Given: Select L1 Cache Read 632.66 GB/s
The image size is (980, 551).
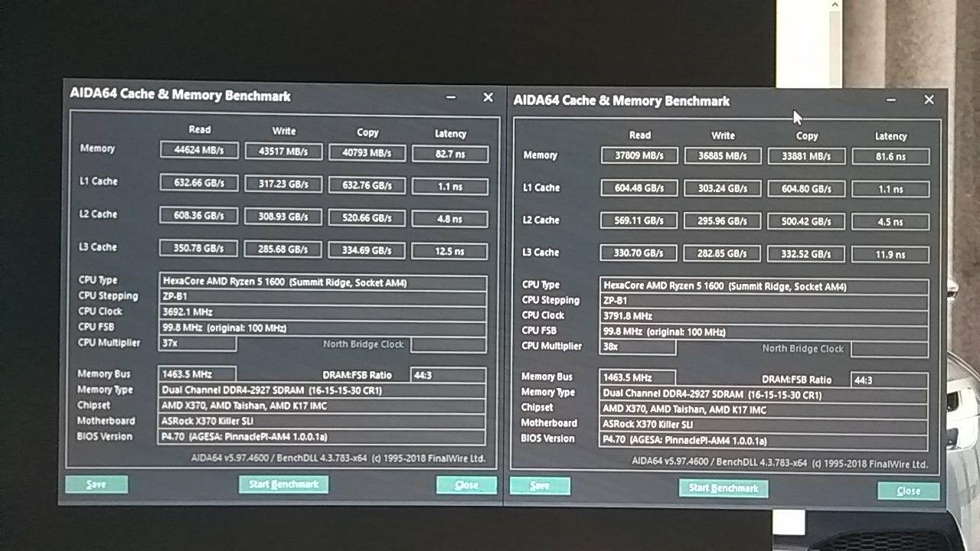Looking at the screenshot, I should 199,183.
